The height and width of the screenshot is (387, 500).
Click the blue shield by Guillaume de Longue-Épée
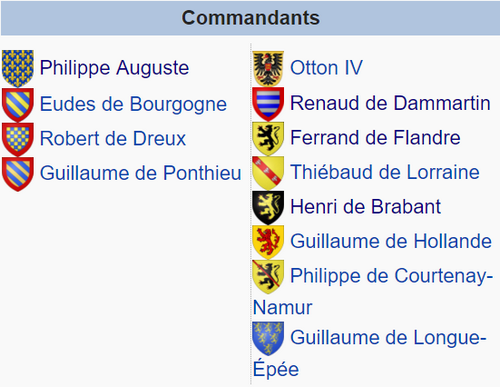(268, 339)
